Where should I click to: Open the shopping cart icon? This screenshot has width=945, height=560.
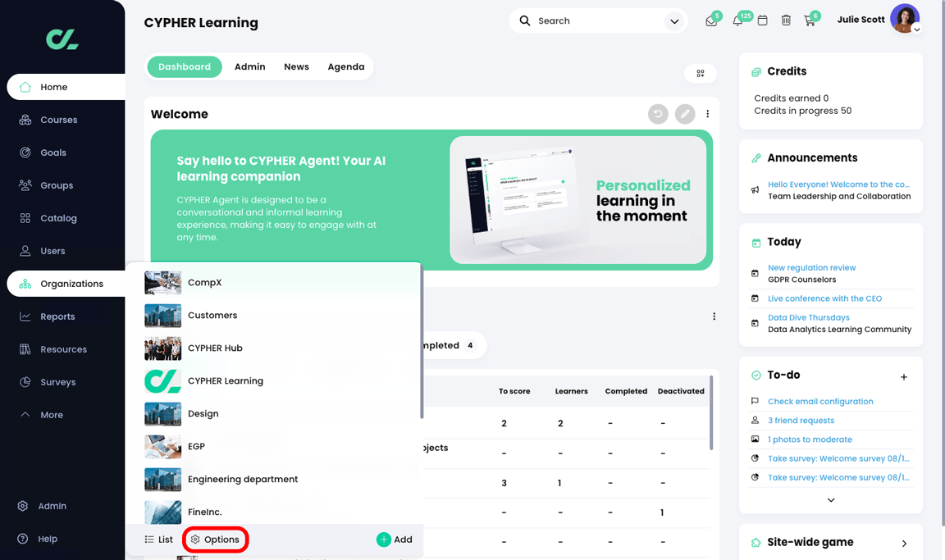coord(810,21)
